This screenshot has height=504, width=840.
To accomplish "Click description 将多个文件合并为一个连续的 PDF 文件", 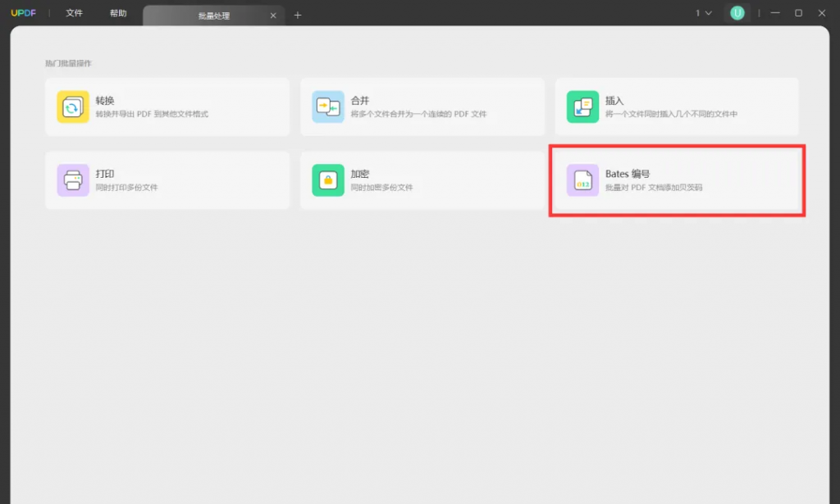I will 418,114.
